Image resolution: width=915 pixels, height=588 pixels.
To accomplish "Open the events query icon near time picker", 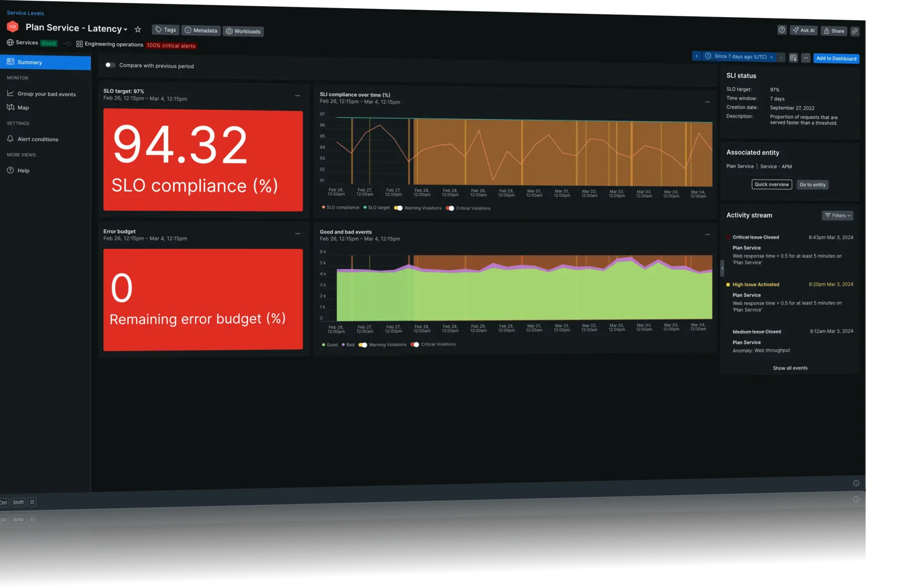I will tap(793, 58).
